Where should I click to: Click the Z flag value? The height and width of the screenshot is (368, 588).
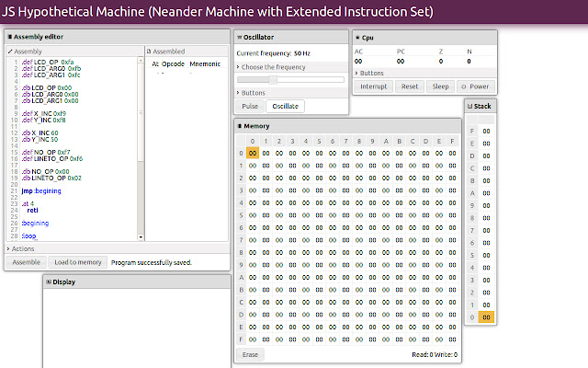[441, 62]
